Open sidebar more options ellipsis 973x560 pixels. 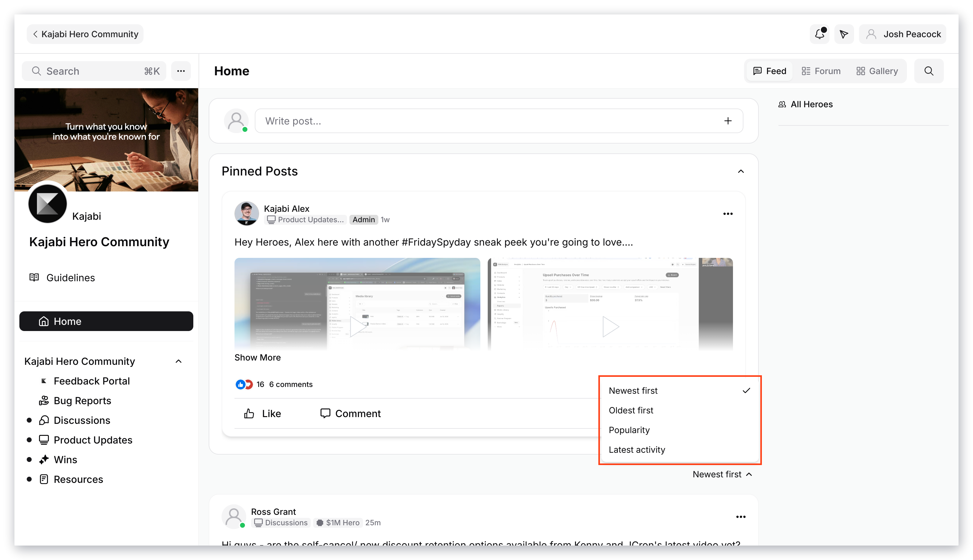[181, 71]
